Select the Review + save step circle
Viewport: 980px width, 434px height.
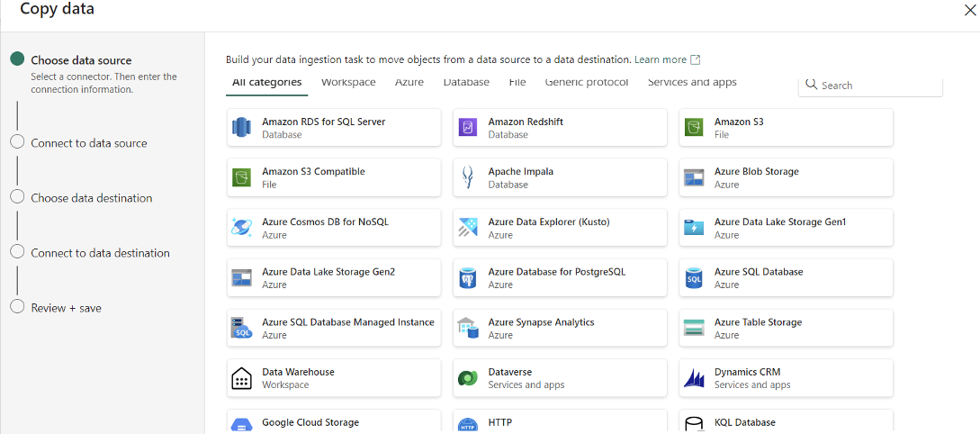coord(17,307)
